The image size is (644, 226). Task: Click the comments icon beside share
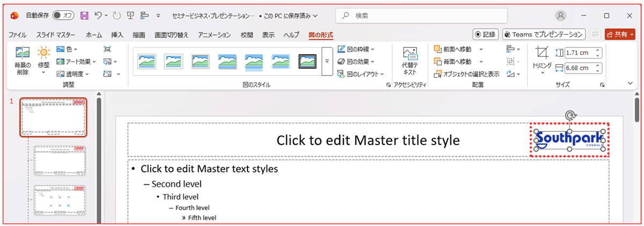pos(595,34)
